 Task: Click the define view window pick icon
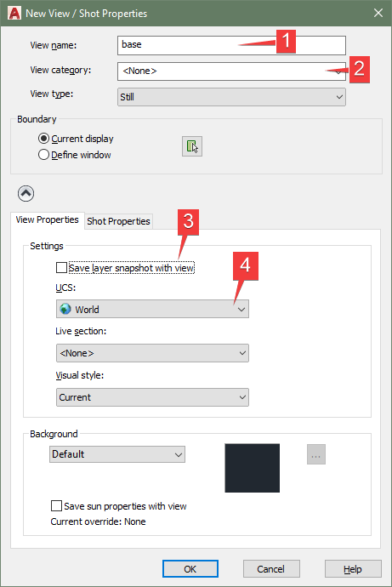(192, 146)
